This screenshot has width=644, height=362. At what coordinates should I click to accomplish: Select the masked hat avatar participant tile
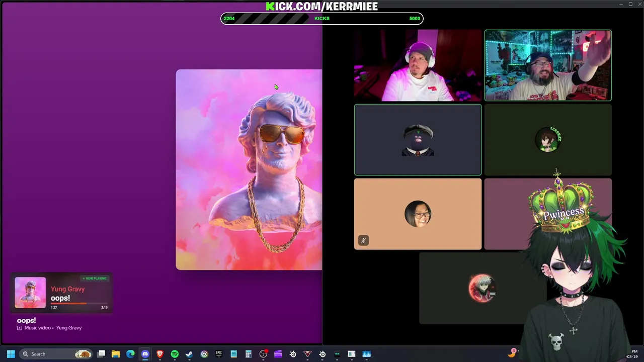(x=418, y=140)
